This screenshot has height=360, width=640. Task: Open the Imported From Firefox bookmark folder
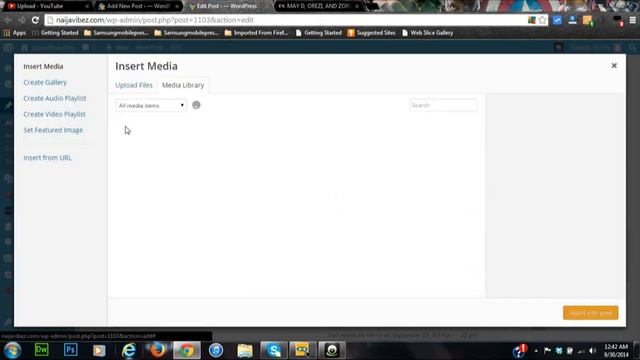tap(257, 33)
